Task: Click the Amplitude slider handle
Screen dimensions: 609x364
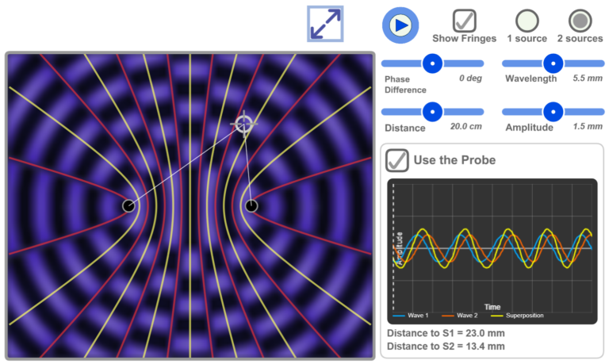Action: tap(553, 112)
